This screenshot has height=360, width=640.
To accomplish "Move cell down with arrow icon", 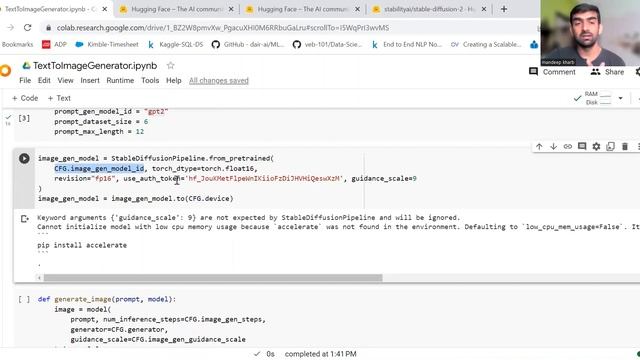I will (553, 147).
